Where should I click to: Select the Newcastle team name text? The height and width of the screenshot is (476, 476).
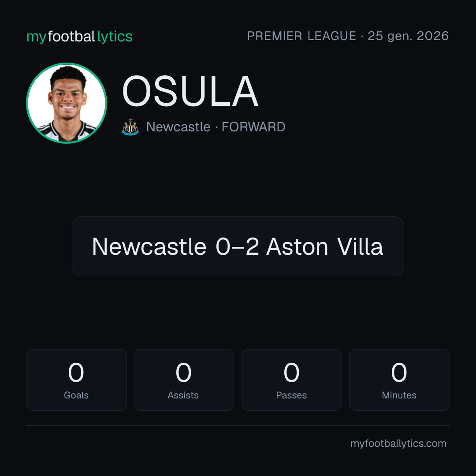(178, 127)
